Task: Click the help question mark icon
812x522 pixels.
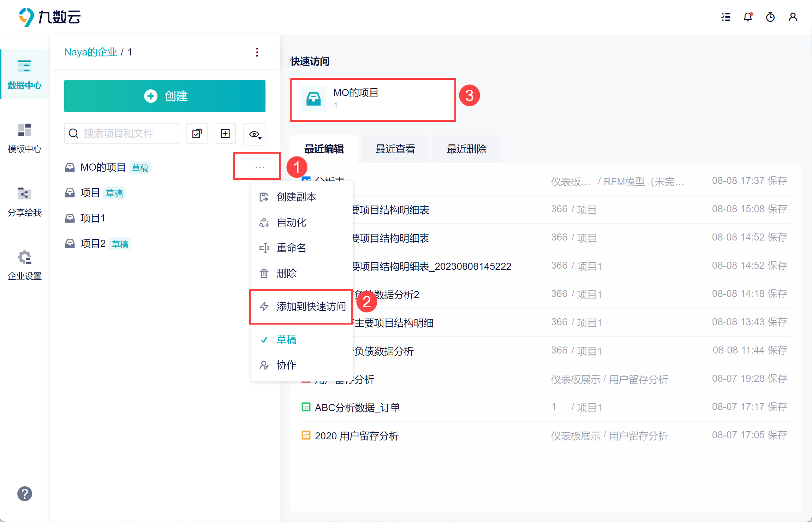Action: tap(25, 494)
